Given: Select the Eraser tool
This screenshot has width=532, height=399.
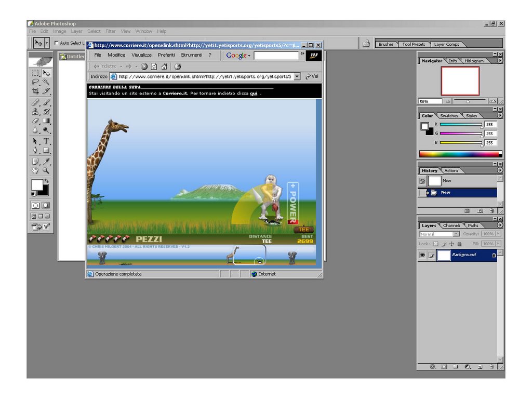Looking at the screenshot, I should tap(35, 121).
